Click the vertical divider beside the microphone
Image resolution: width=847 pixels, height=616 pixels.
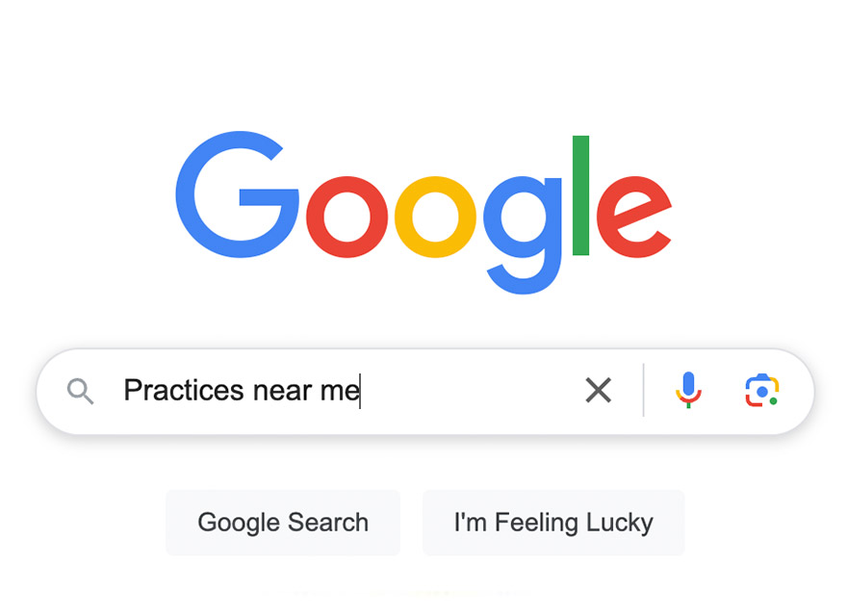click(x=643, y=390)
